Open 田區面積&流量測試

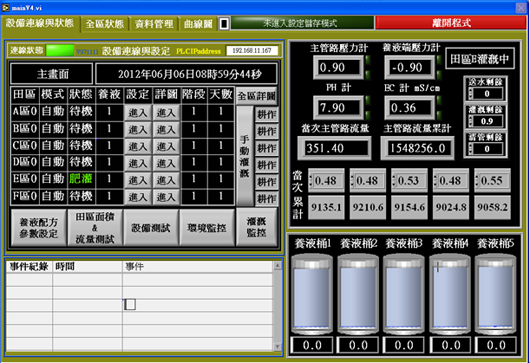95,228
